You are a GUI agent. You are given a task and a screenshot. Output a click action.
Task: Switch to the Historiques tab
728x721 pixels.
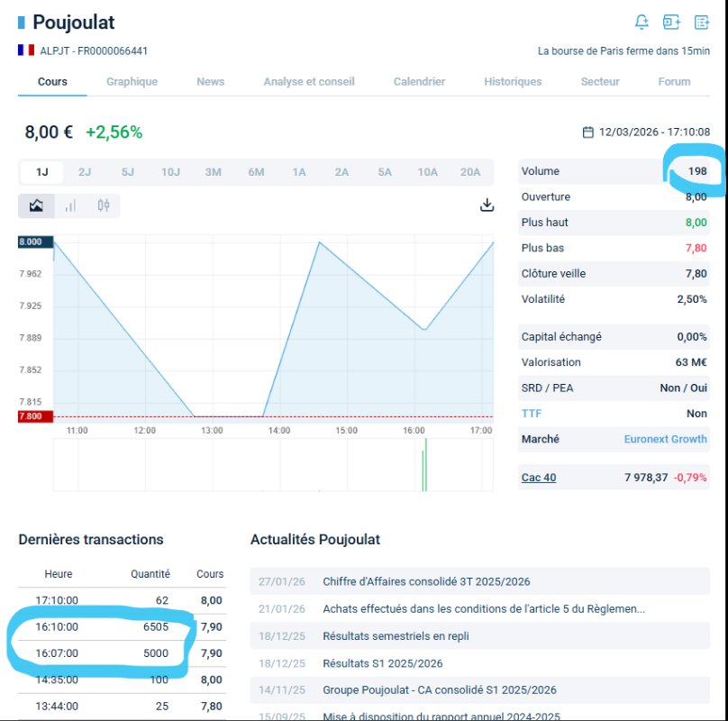pos(513,81)
